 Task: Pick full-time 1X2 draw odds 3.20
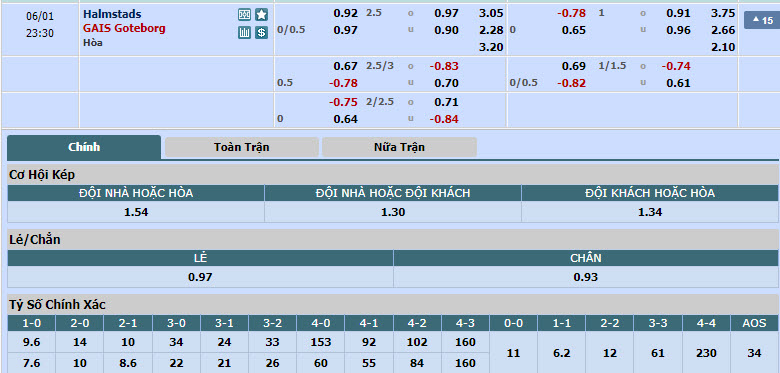pyautogui.click(x=491, y=47)
